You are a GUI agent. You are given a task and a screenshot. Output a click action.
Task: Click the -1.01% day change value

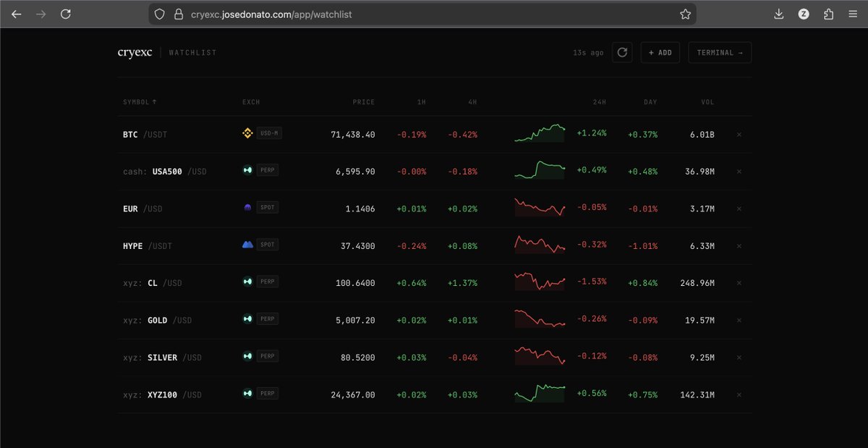coord(643,246)
